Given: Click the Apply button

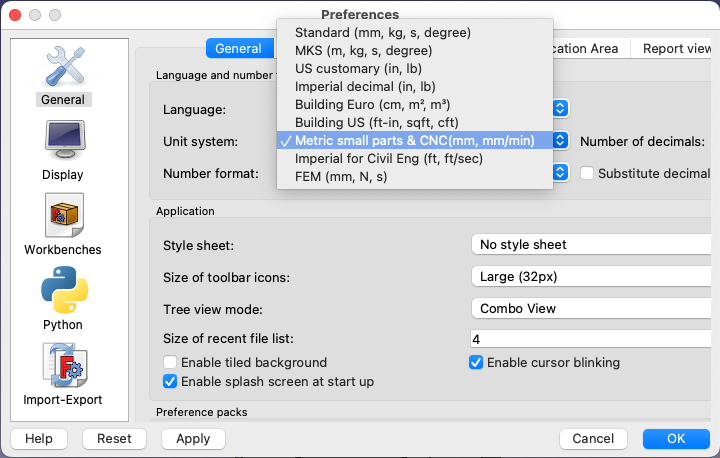Looking at the screenshot, I should [x=193, y=439].
